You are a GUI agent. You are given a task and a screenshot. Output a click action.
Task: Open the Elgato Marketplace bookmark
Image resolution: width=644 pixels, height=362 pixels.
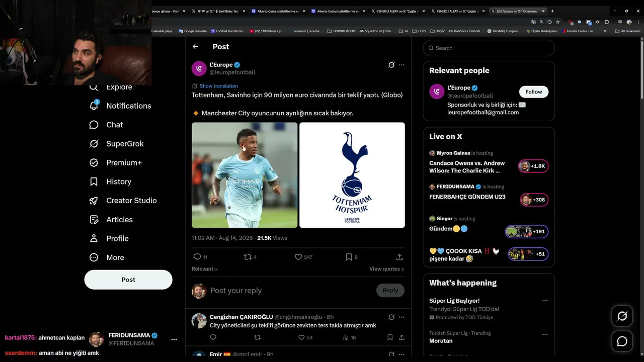(543, 31)
